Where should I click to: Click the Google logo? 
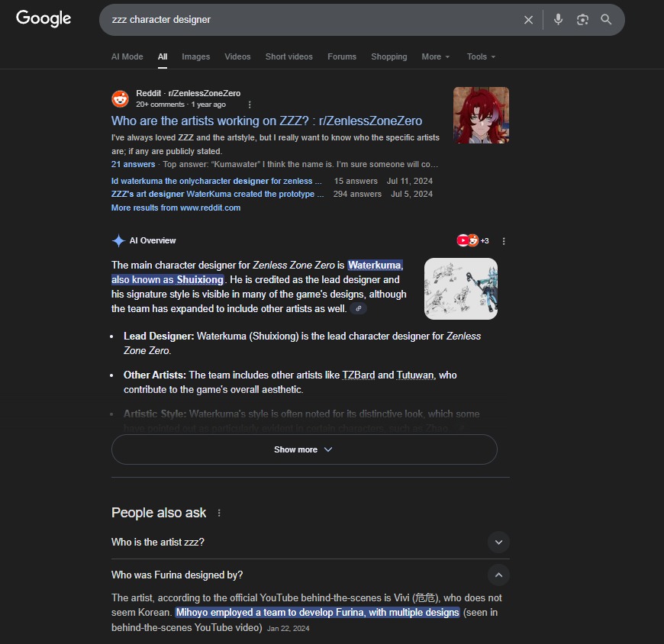[44, 18]
